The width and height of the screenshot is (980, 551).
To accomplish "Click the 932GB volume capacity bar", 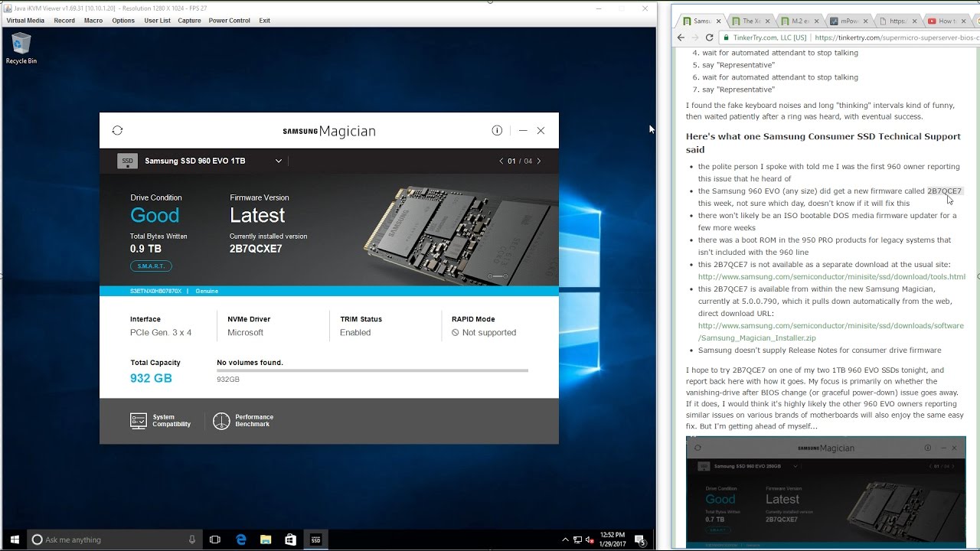I will pos(372,370).
